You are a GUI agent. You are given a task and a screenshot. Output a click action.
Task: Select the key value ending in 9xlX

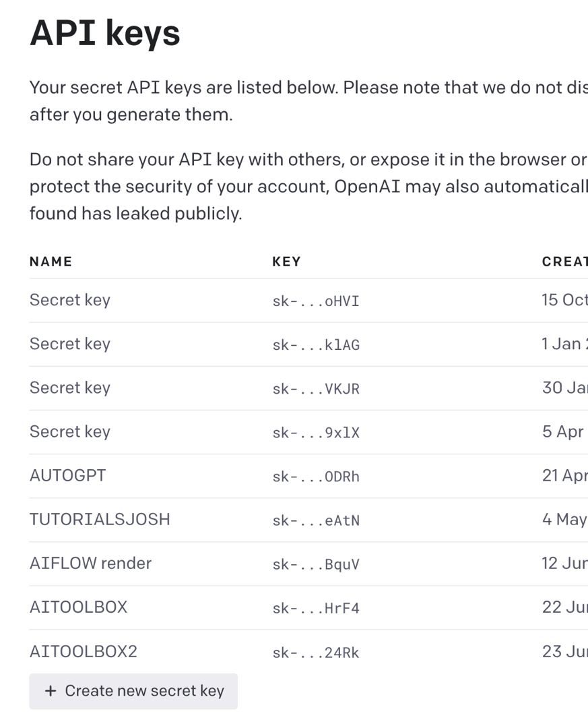[316, 433]
